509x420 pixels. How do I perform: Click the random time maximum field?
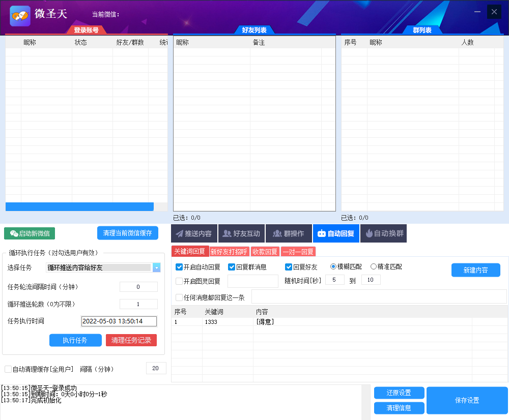(371, 280)
